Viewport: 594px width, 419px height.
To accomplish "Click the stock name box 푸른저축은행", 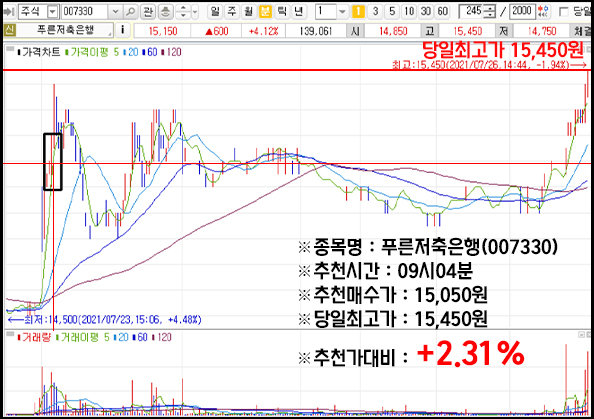I will click(65, 30).
